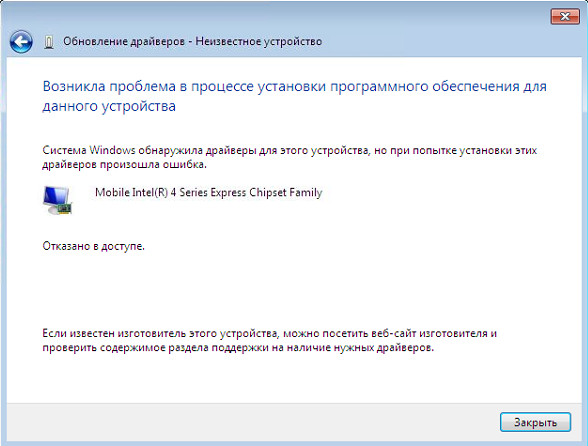Click the Закрыть button
This screenshot has height=446, width=588.
tap(536, 422)
